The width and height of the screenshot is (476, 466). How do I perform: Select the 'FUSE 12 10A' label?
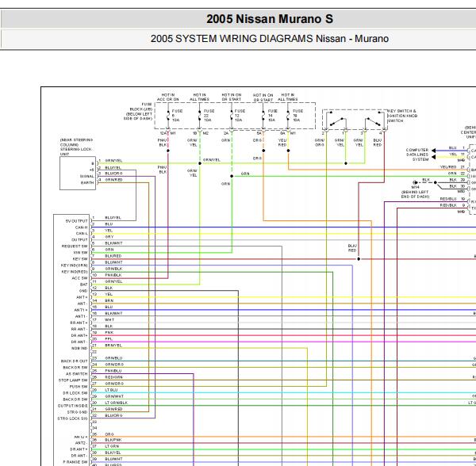[240, 116]
